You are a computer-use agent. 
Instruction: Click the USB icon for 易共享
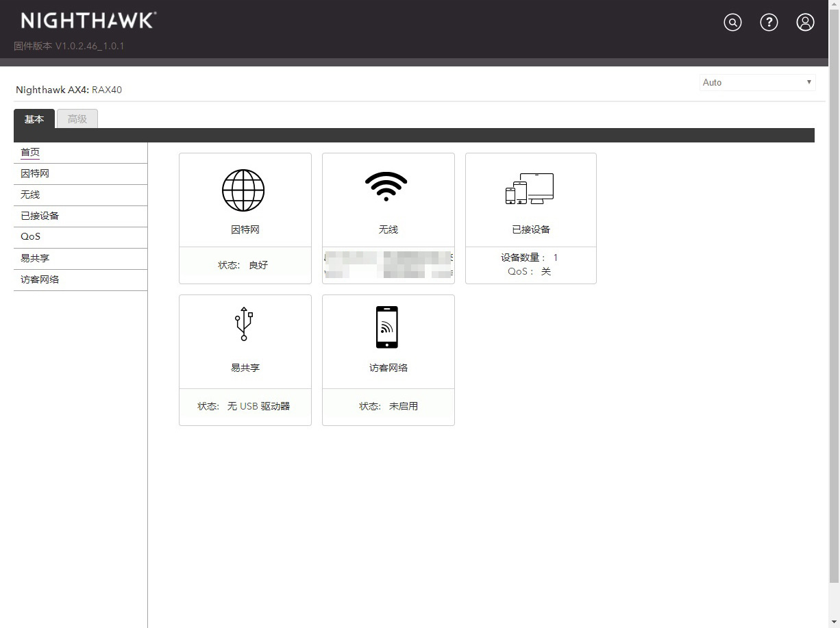244,324
